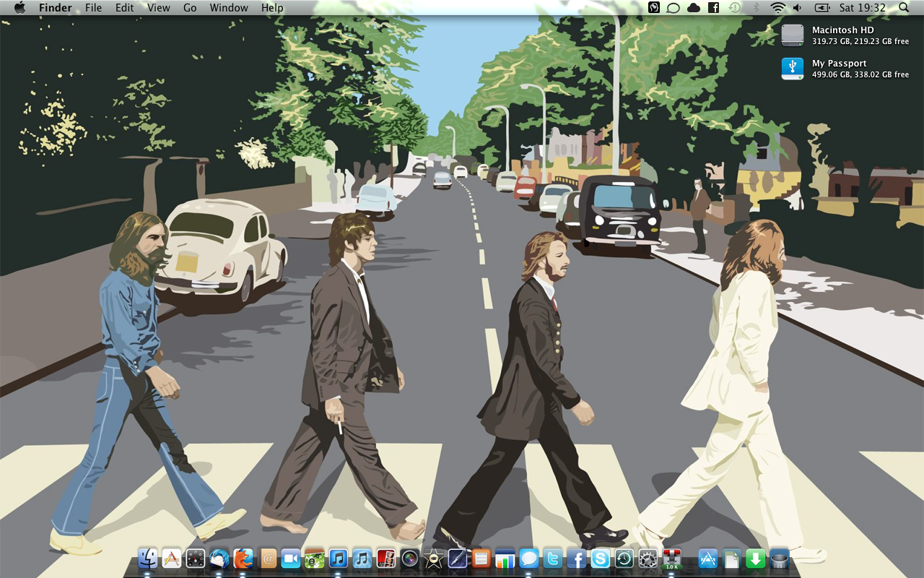924x578 pixels.
Task: Open Transmit downloader icon showing 1.0 K
Action: click(672, 558)
